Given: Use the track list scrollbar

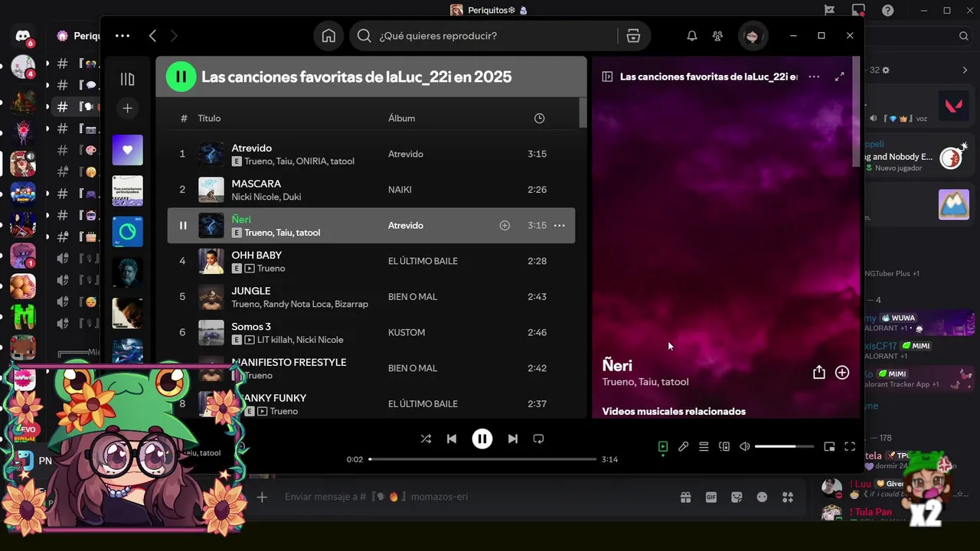Looking at the screenshot, I should (x=583, y=112).
